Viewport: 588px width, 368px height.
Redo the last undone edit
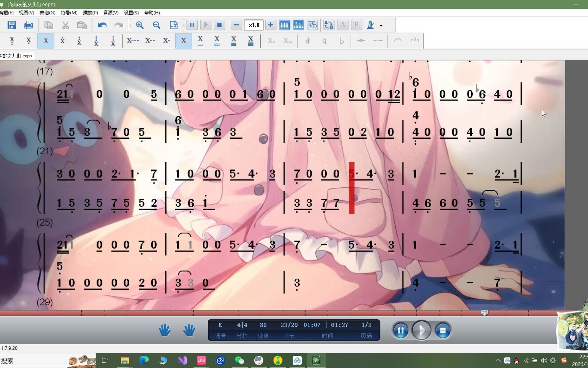pyautogui.click(x=118, y=25)
